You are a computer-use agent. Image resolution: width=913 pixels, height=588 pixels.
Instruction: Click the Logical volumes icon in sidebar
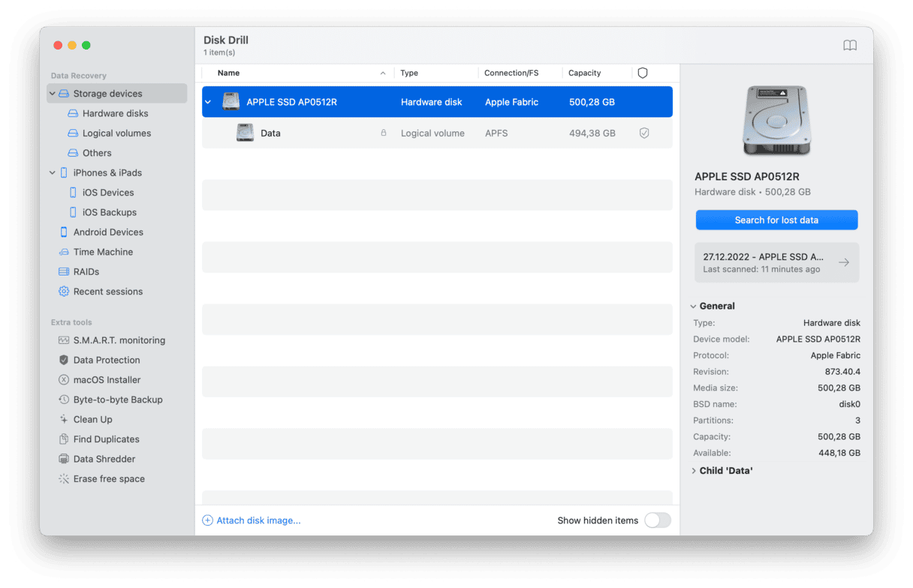coord(73,133)
